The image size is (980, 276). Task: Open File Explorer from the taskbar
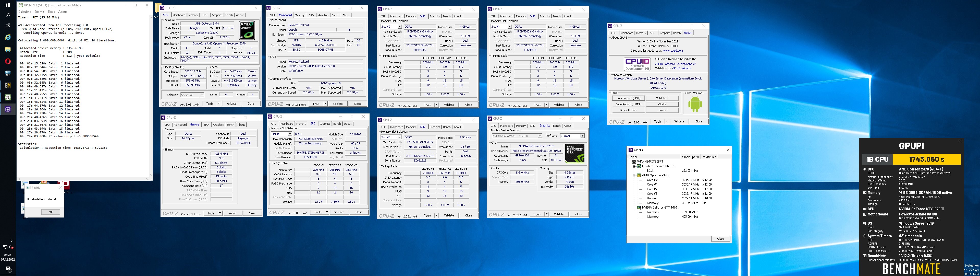click(8, 49)
